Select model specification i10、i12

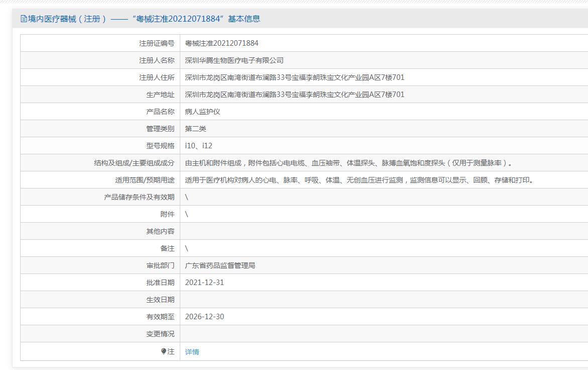198,146
